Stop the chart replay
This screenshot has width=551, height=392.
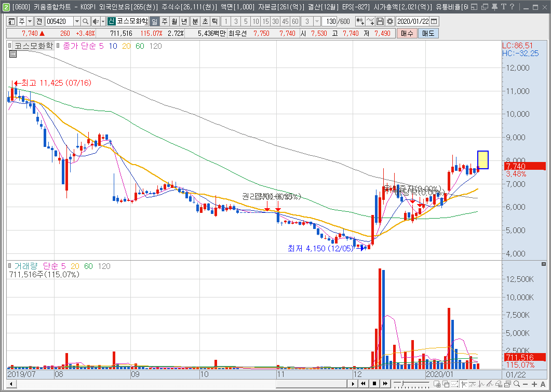[374, 384]
